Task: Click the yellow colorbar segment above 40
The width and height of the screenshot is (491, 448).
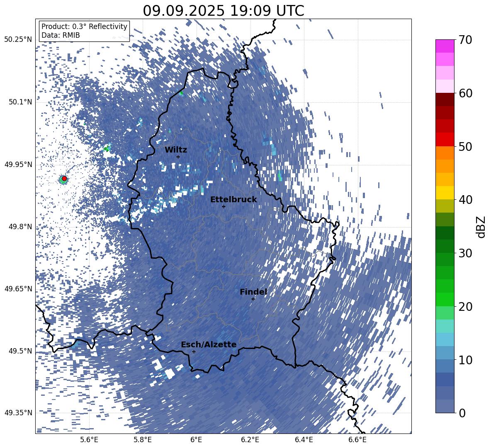Action: (445, 193)
